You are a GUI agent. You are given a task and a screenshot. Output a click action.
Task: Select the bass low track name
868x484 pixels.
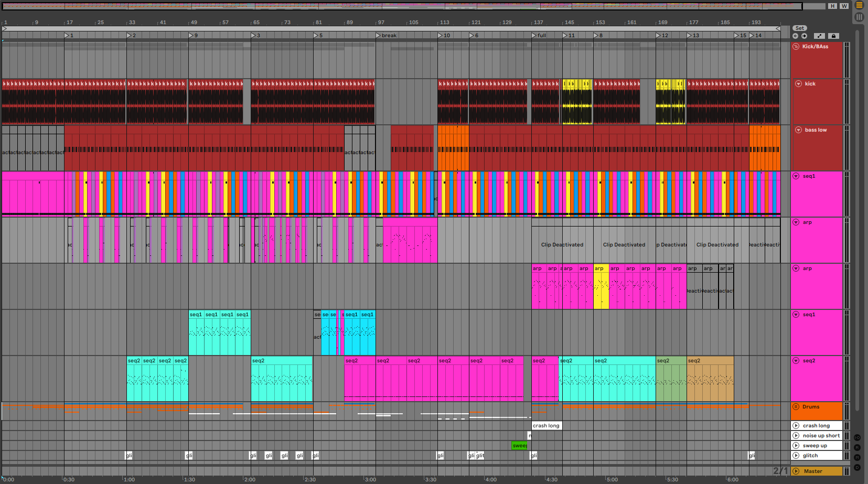[816, 130]
